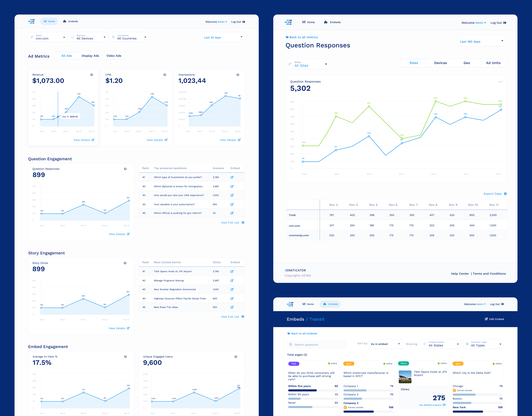Screen dimensions: 532x416
Task: Open embed icon for Best Road Trip Ideas
Action: (x=232, y=307)
